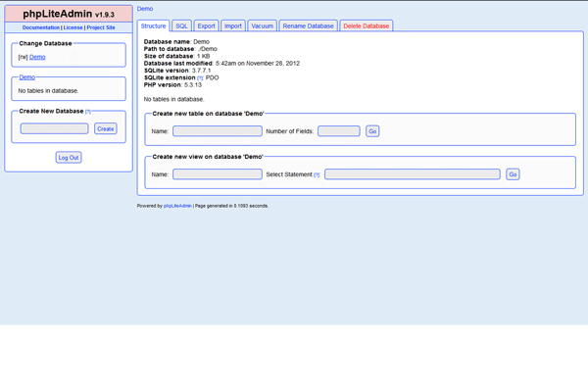Screen dimensions: 588x392
Task: Click the Number of Fields input
Action: pyautogui.click(x=339, y=130)
